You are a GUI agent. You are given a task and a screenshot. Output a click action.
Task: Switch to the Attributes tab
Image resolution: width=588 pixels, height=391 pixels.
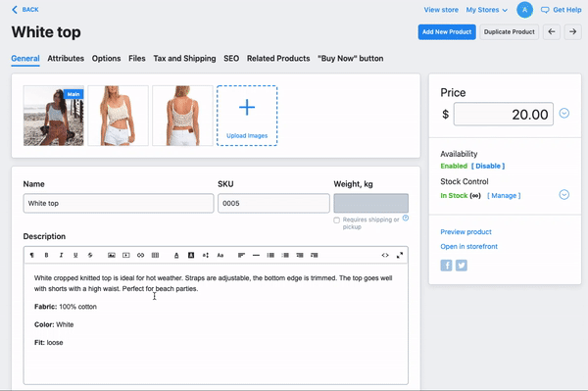[66, 59]
